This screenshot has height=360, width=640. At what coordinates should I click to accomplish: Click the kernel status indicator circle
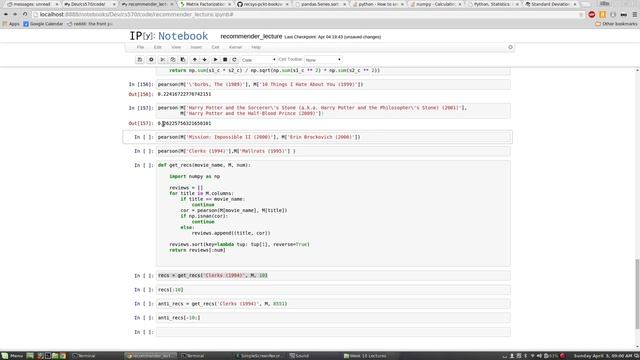coord(510,47)
